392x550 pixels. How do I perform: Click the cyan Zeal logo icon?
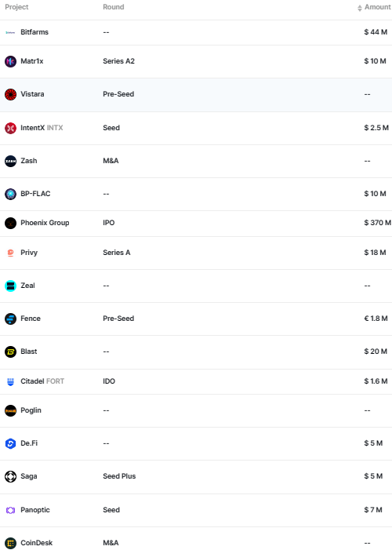coord(10,286)
